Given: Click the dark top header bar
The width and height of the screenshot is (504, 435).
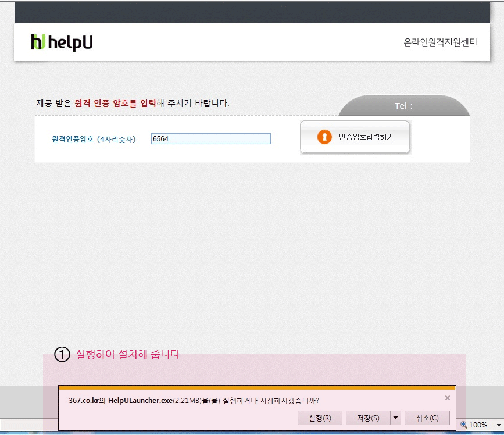Looking at the screenshot, I should click(x=252, y=12).
